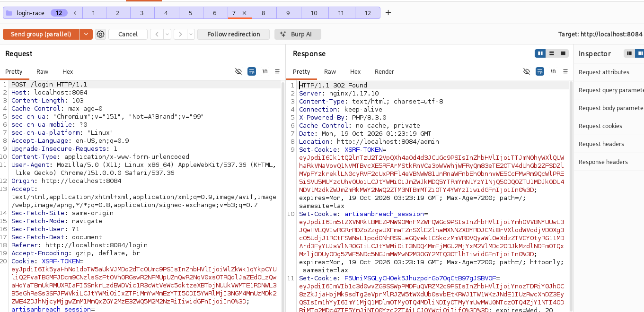This screenshot has width=644, height=312.
Task: Click the X-Powered-By: PHP/8.3.0 line
Action: [x=343, y=118]
